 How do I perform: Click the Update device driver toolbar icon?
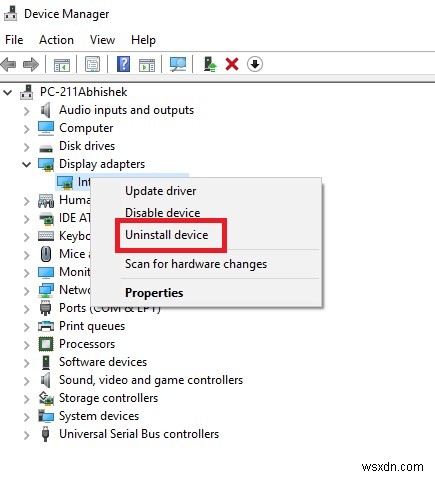tap(210, 64)
